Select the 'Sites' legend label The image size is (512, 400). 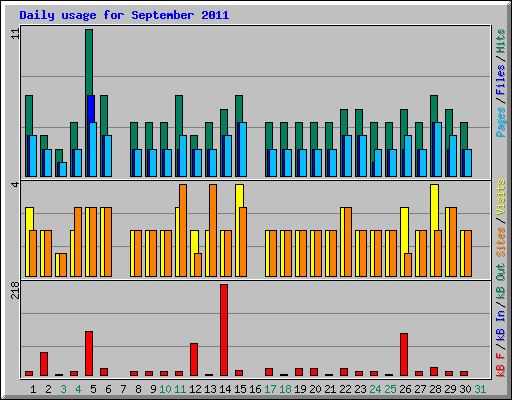click(x=501, y=241)
